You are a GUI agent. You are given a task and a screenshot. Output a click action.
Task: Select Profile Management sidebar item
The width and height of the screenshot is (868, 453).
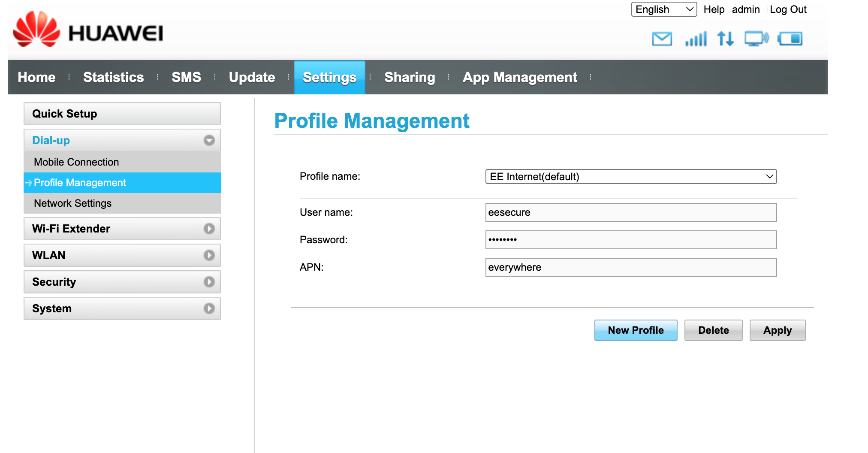click(122, 183)
